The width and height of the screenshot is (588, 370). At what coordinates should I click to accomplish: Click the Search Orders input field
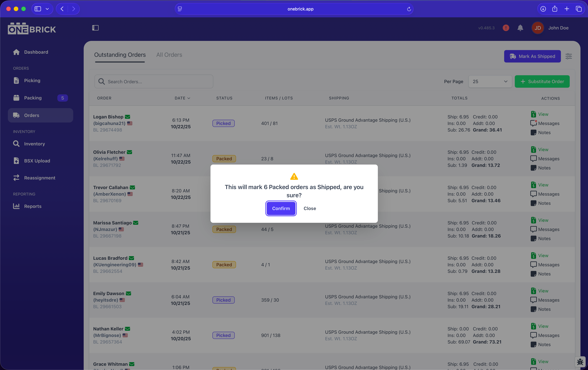coord(154,82)
